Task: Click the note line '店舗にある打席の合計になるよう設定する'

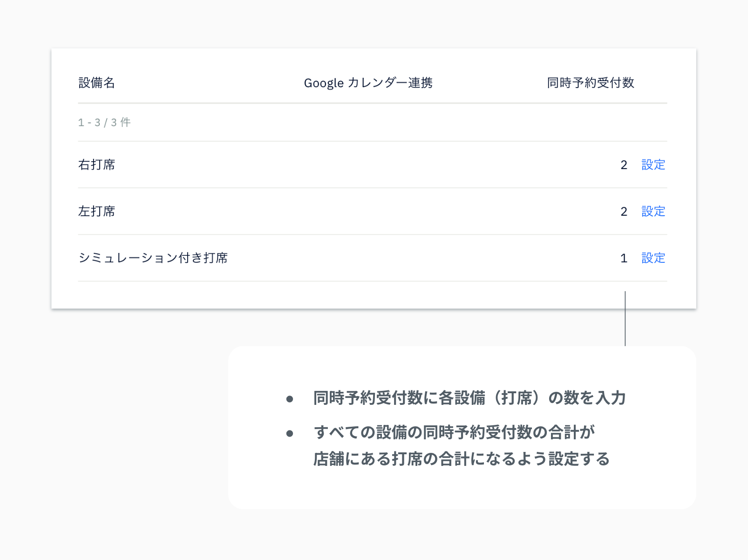Action: (461, 459)
